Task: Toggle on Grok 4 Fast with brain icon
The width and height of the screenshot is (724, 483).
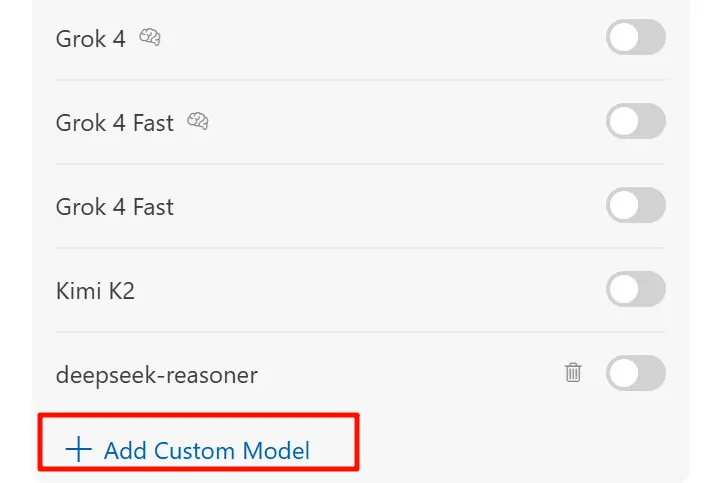Action: coord(635,122)
